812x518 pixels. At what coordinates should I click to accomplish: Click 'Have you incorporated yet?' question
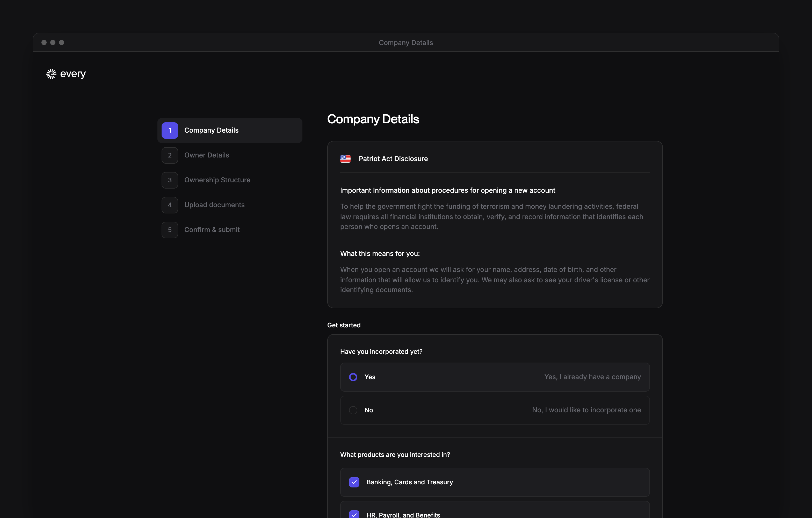[381, 352]
